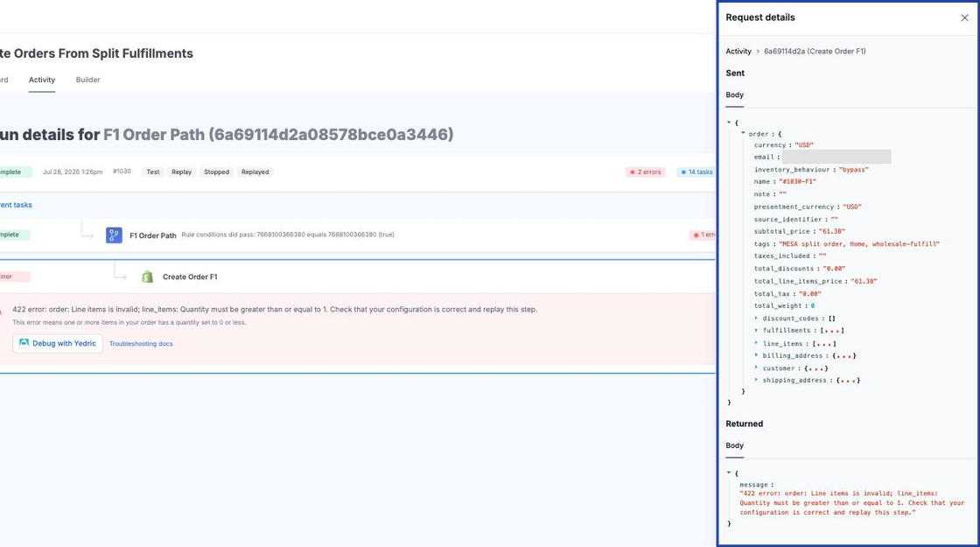
Task: Click the Replayed tag
Action: click(255, 172)
